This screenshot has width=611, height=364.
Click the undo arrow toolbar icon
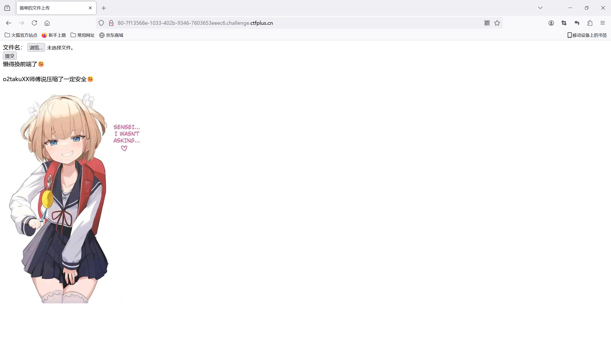(x=577, y=23)
